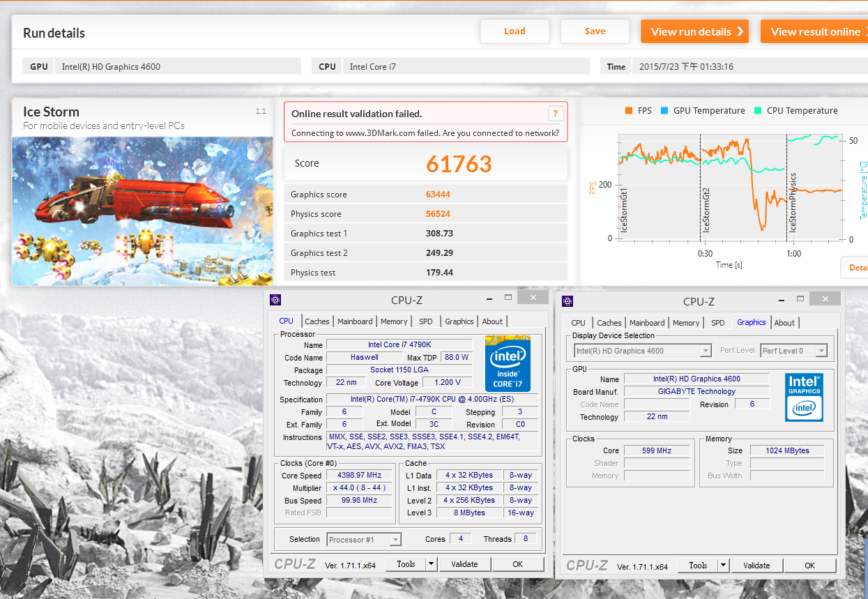The height and width of the screenshot is (599, 868).
Task: Click the Load button in Run details
Action: [515, 31]
